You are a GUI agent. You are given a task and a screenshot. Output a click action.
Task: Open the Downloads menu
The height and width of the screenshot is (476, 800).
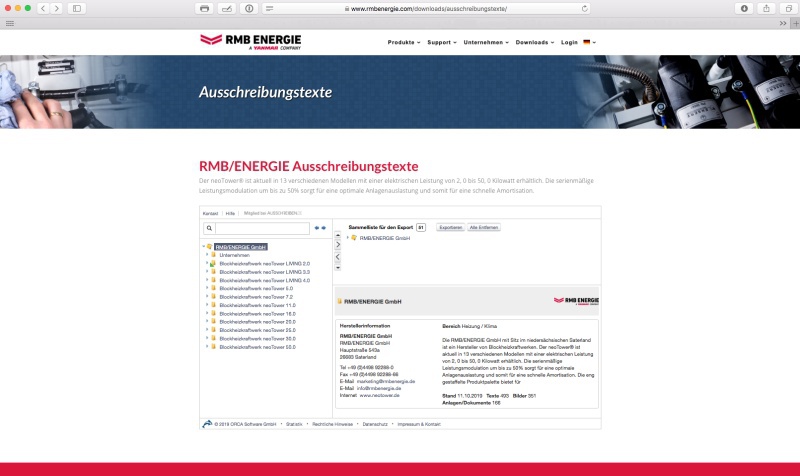[x=535, y=42]
